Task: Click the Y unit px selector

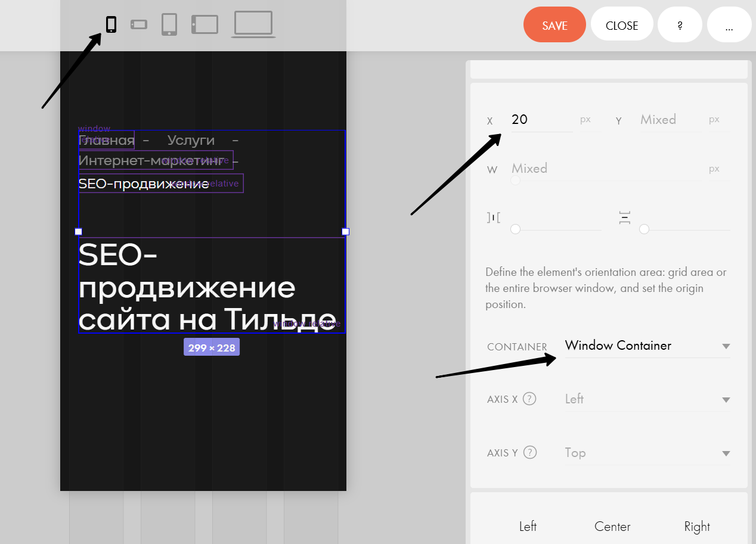Action: coord(714,119)
